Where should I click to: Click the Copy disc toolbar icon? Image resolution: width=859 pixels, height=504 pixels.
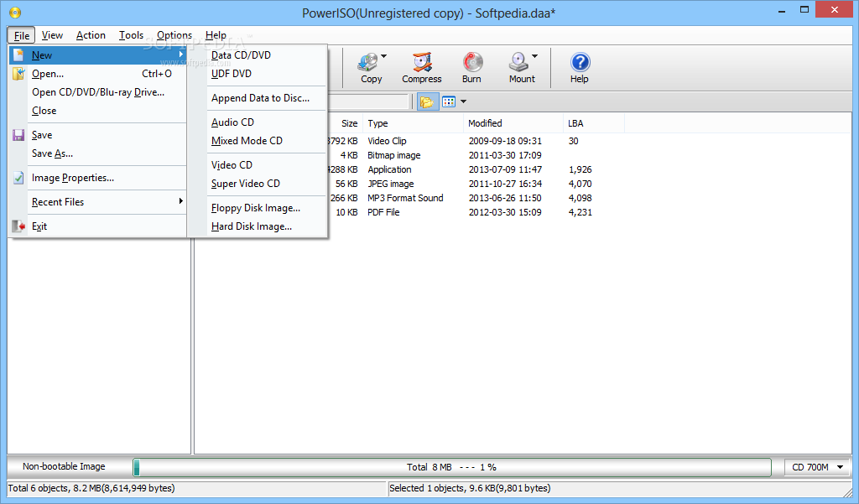(368, 62)
